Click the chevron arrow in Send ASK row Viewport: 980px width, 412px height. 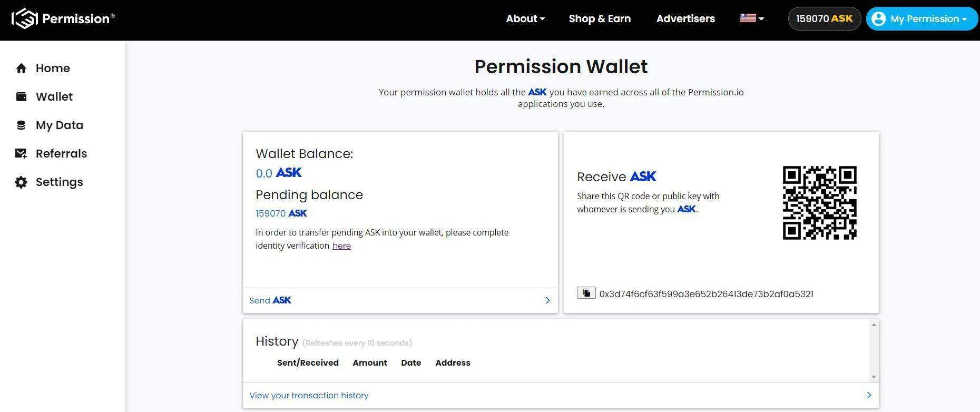tap(547, 300)
